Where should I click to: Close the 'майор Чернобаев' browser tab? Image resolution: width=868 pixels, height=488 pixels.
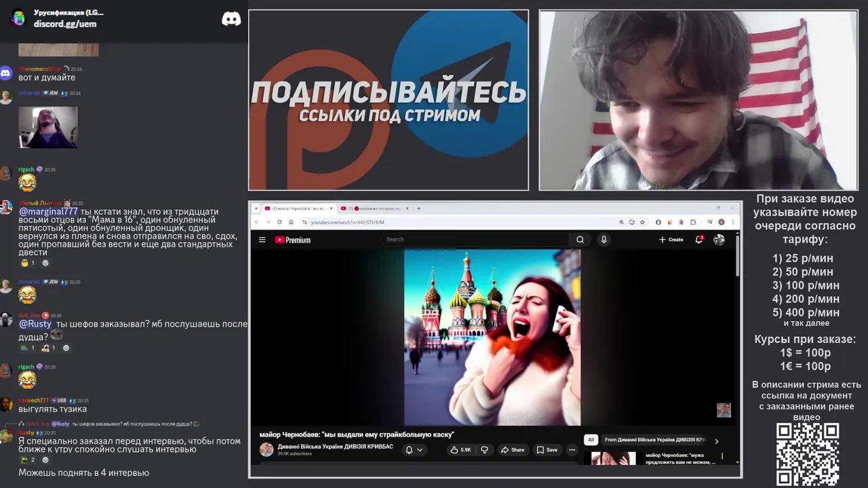coord(331,208)
